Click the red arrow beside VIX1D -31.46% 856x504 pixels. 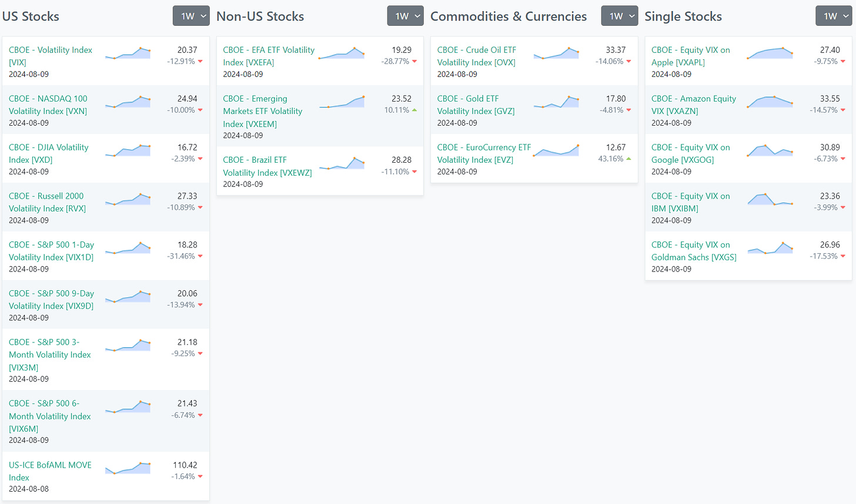point(200,257)
